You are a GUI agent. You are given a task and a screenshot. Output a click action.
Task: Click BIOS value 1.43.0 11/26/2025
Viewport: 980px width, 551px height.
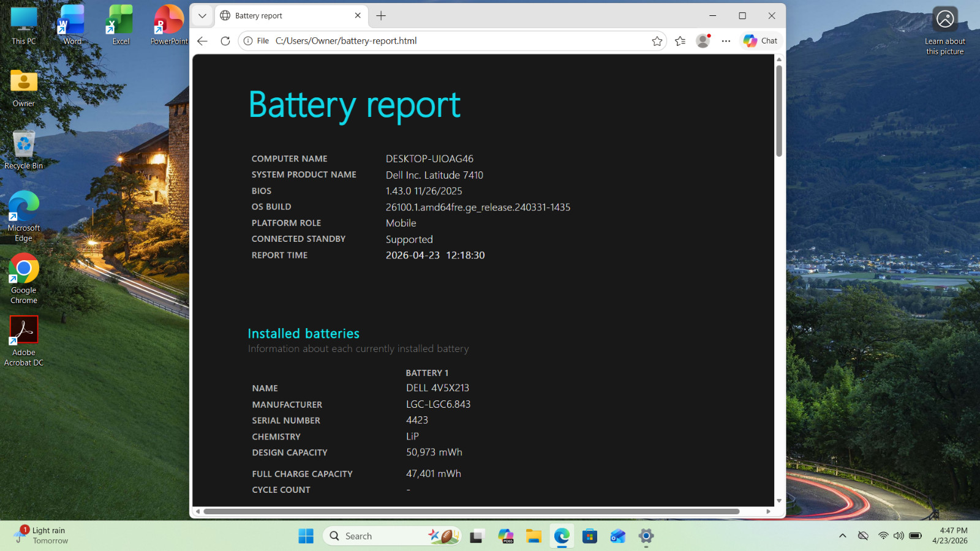pyautogui.click(x=424, y=191)
